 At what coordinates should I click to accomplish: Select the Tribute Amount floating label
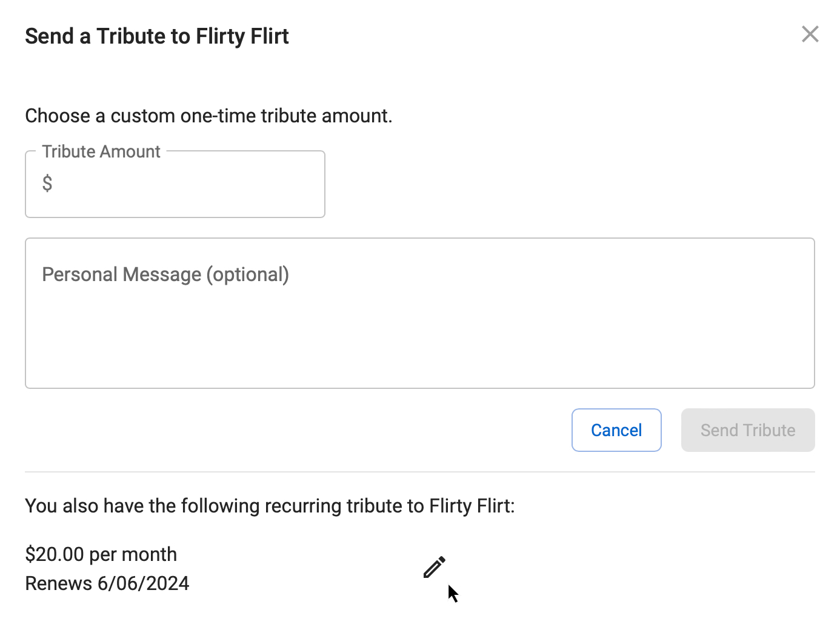click(x=101, y=151)
